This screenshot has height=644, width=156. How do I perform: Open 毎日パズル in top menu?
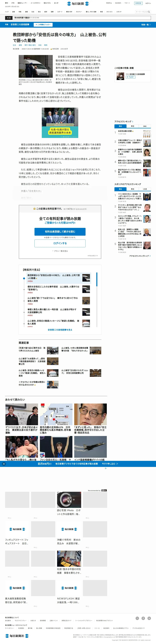pyautogui.click(x=47, y=3)
